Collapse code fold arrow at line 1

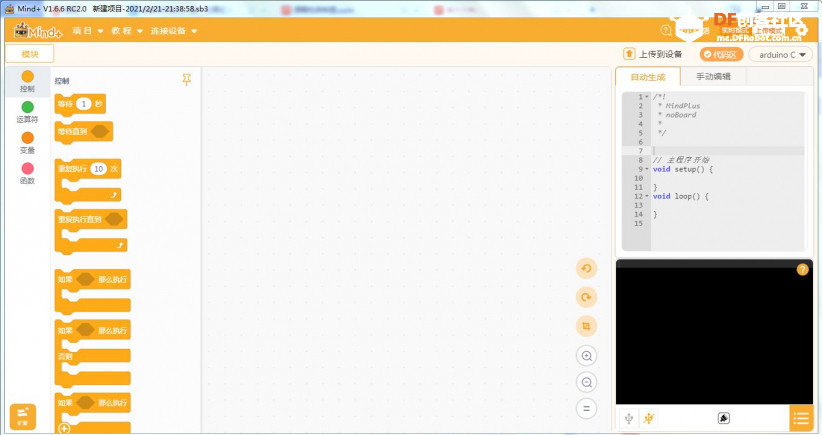pyautogui.click(x=647, y=97)
